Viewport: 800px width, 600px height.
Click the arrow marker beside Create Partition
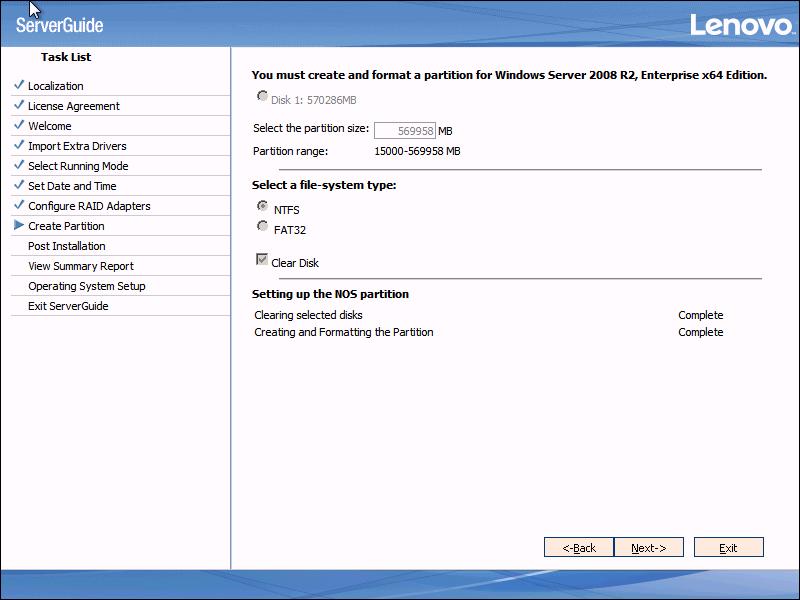[19, 226]
